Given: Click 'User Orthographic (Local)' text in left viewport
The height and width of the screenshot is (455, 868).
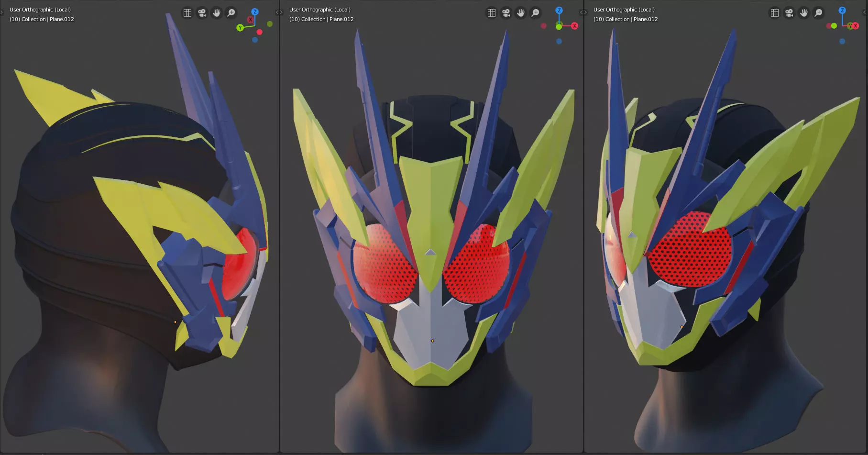Looking at the screenshot, I should click(40, 10).
